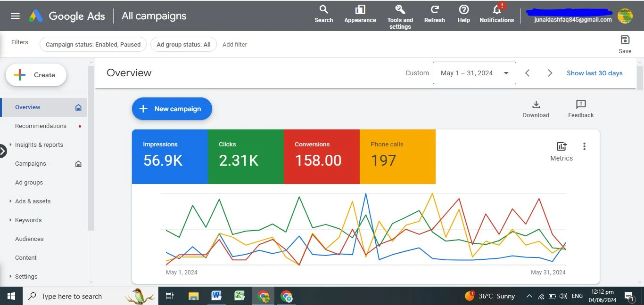
Task: Edit the Campaign status filter chip
Action: pos(93,44)
